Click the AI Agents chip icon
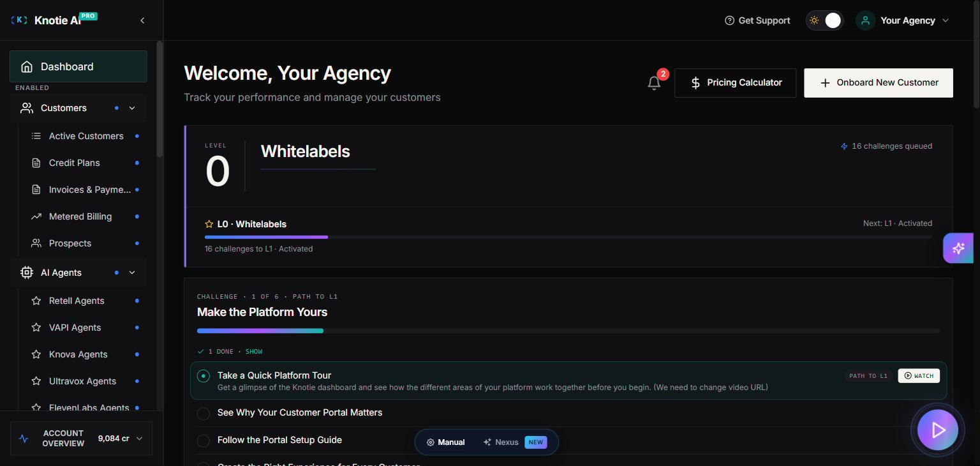980x466 pixels. 27,273
